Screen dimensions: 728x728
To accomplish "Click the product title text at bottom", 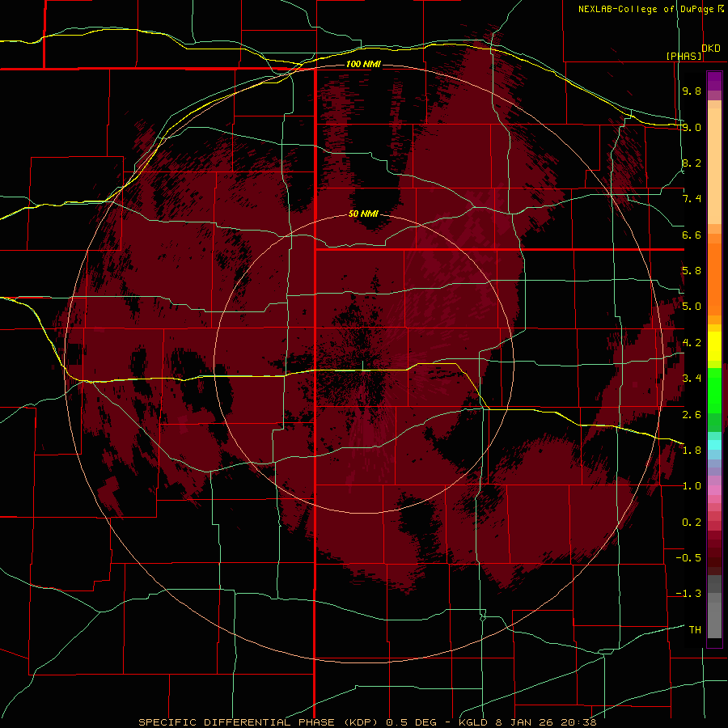I will (x=368, y=722).
